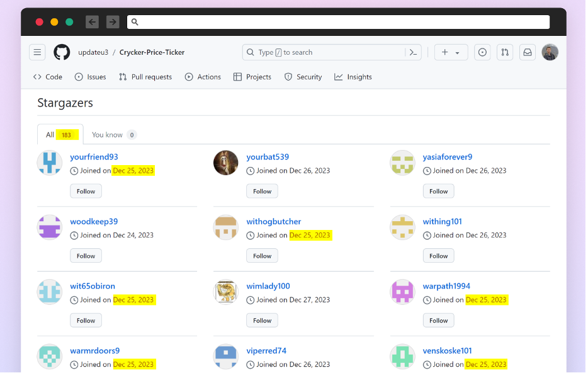This screenshot has height=373, width=588.
Task: Go forward using browser forward arrow
Action: coord(113,22)
